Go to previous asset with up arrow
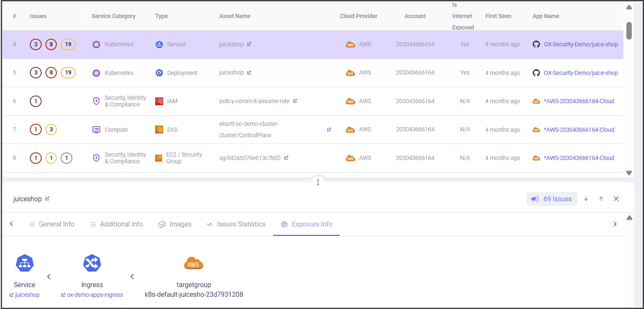Image resolution: width=644 pixels, height=309 pixels. (601, 199)
